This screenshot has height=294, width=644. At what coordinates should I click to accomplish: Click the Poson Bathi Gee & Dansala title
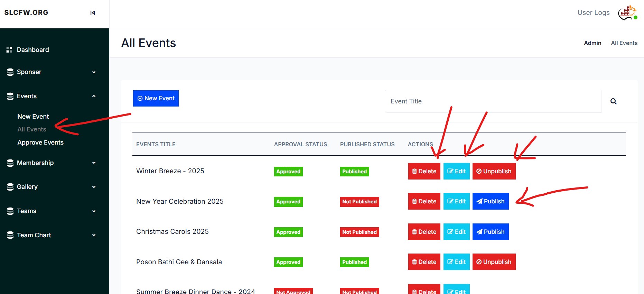click(179, 262)
